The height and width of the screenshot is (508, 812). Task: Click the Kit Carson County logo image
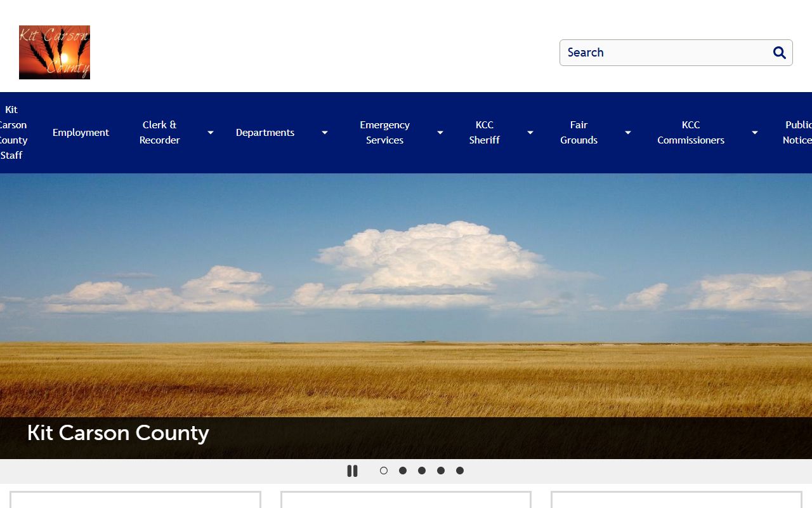[x=55, y=52]
